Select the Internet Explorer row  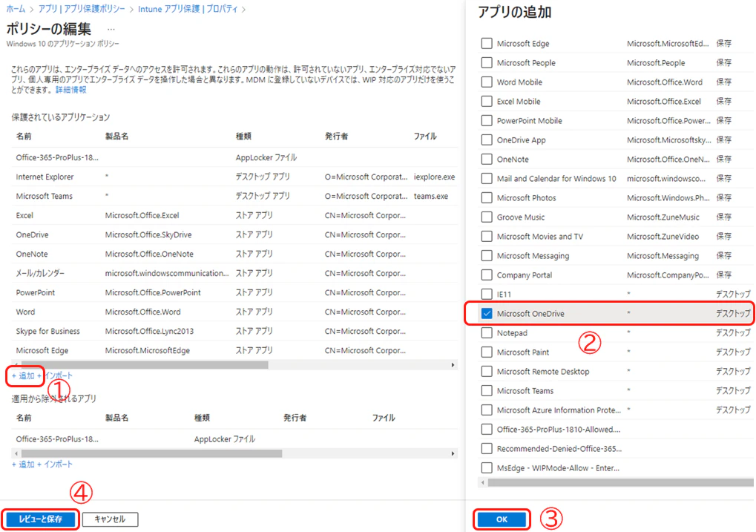[234, 177]
